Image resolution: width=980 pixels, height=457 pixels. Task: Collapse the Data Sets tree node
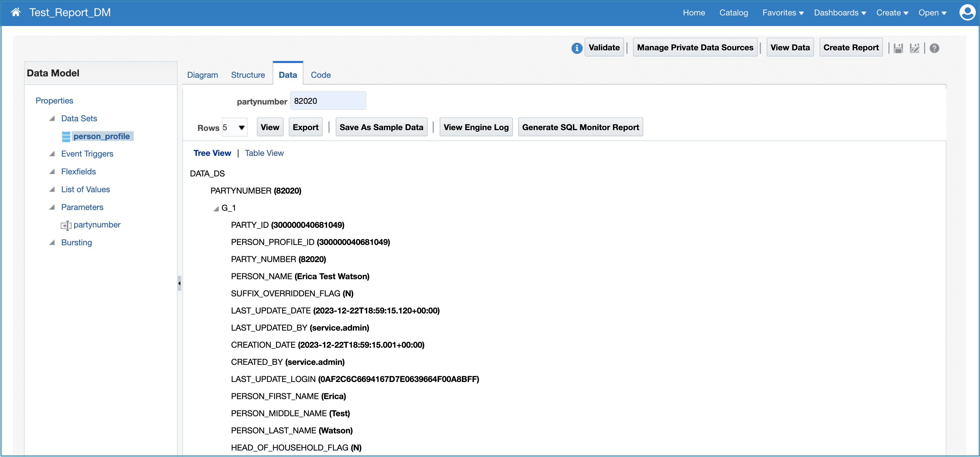52,119
